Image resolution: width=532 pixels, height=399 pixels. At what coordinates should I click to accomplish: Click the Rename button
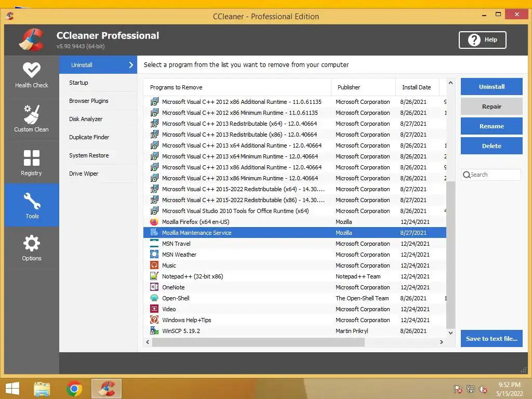pyautogui.click(x=491, y=126)
